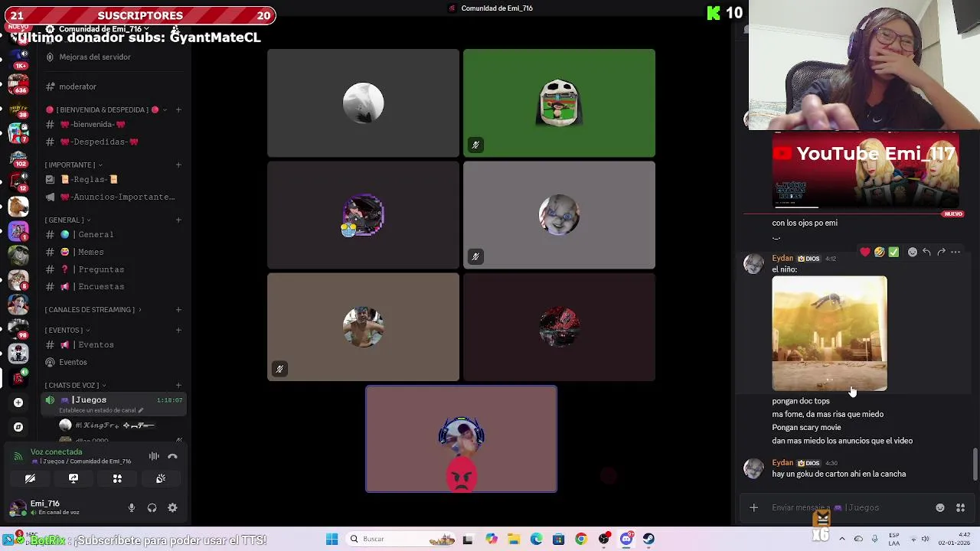980x551 pixels.
Task: Open more options on Eydan's message
Action: (955, 252)
